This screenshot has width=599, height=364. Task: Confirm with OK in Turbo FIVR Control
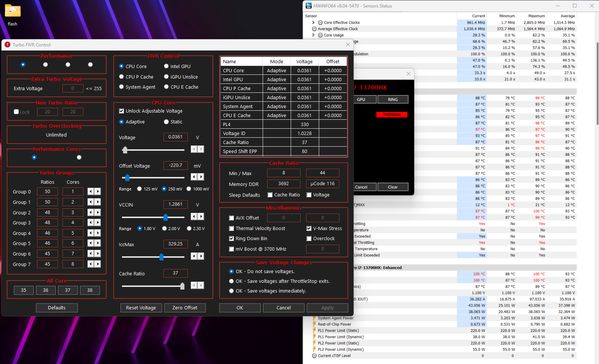click(x=240, y=308)
